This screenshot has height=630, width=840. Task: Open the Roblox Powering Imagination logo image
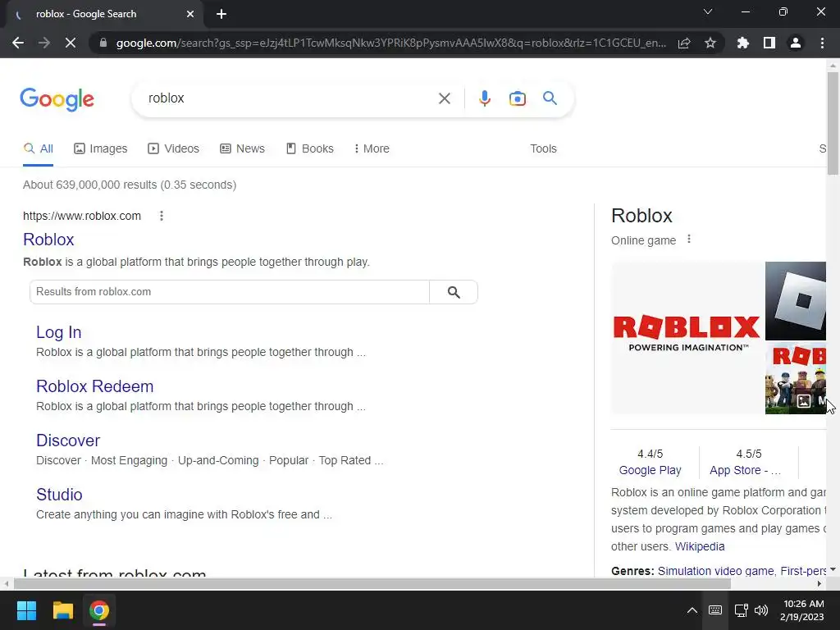pyautogui.click(x=687, y=337)
